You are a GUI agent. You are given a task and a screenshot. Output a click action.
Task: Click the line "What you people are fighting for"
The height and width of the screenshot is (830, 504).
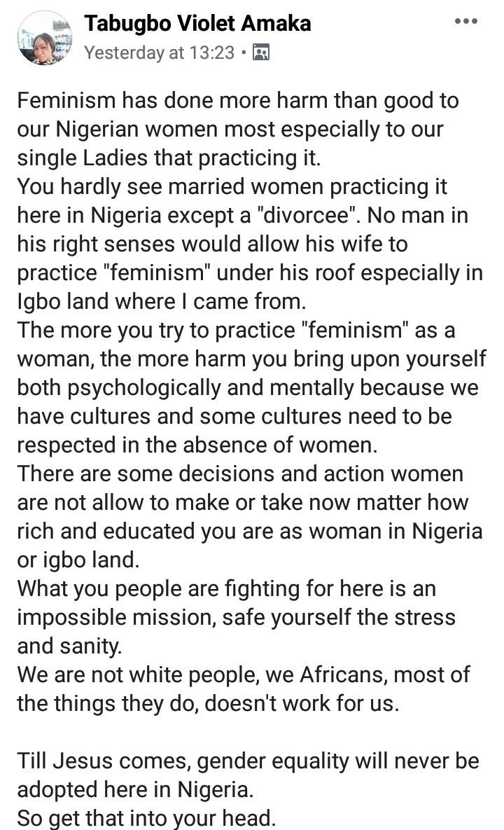coord(226,588)
